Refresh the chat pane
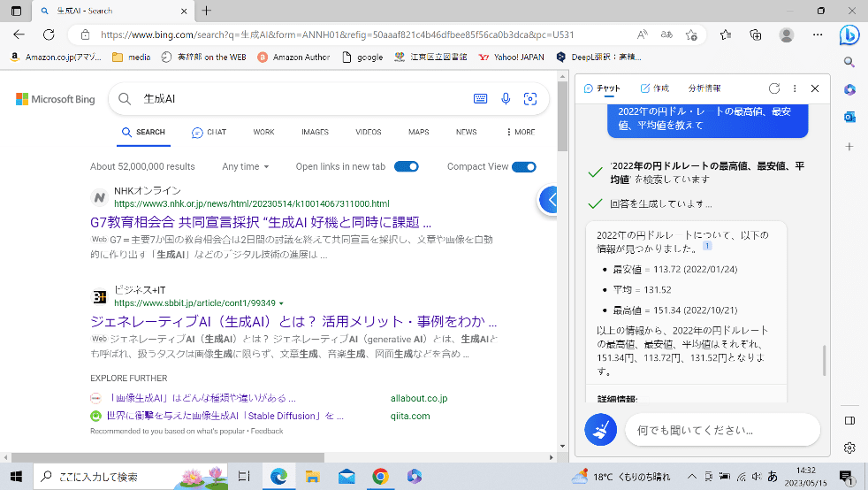The image size is (868, 490). pos(774,88)
